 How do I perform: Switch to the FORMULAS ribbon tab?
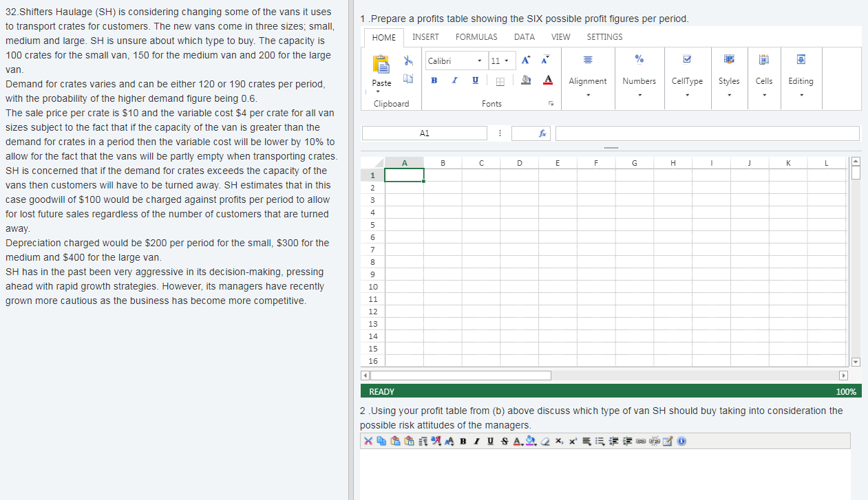point(476,37)
